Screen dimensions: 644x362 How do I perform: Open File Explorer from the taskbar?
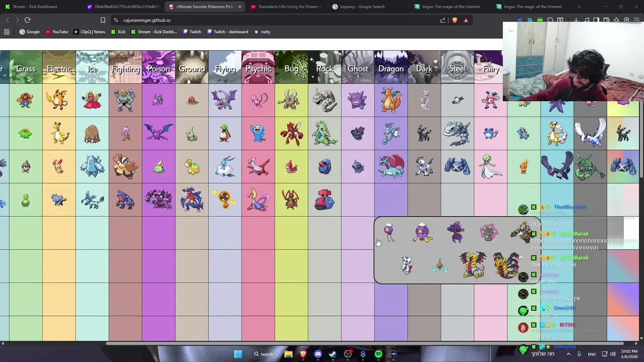pyautogui.click(x=288, y=354)
